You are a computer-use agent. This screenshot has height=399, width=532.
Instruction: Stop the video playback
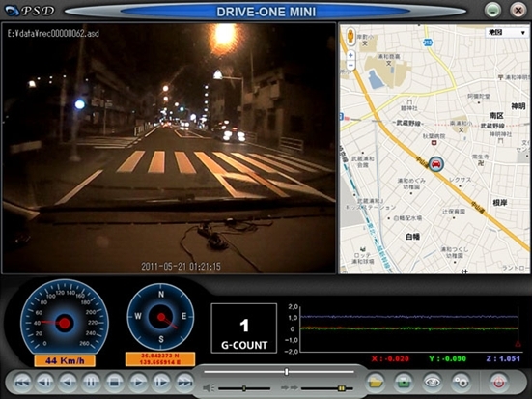pyautogui.click(x=114, y=383)
